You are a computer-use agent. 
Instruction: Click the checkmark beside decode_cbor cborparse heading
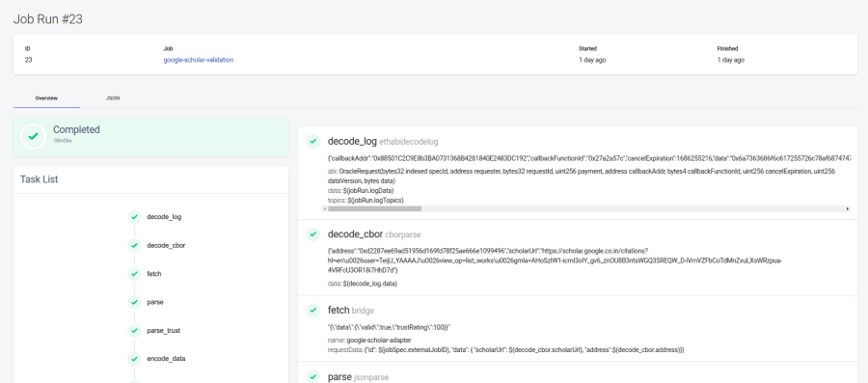coord(313,234)
